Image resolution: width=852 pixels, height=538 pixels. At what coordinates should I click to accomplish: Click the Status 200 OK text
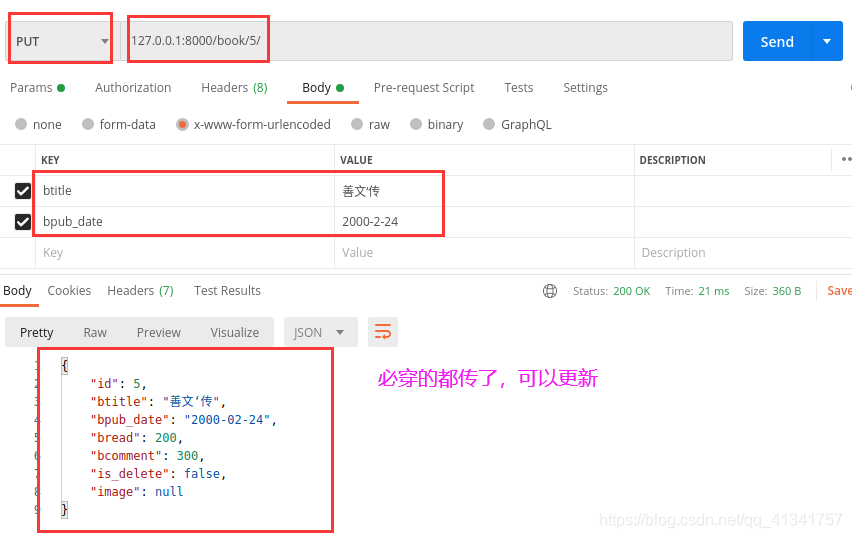[611, 291]
